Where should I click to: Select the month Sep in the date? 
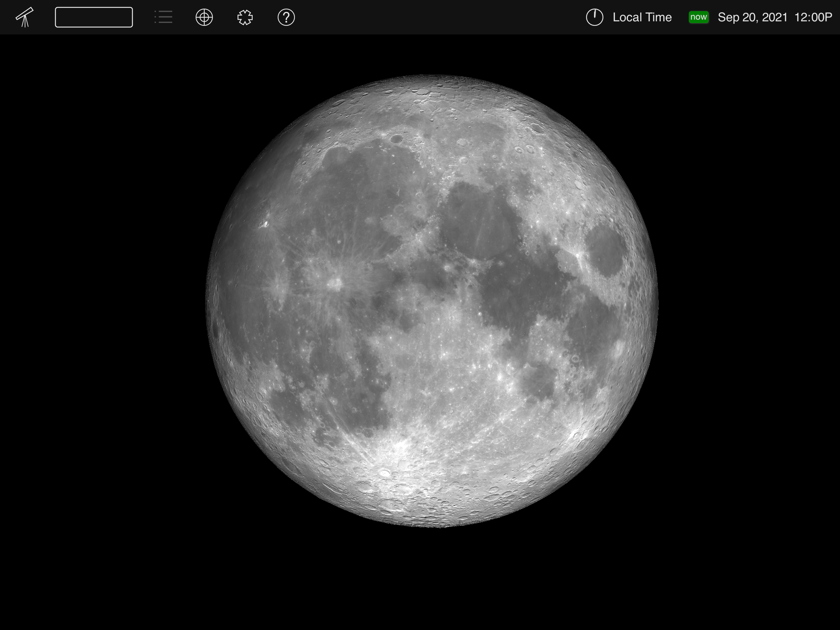click(728, 17)
